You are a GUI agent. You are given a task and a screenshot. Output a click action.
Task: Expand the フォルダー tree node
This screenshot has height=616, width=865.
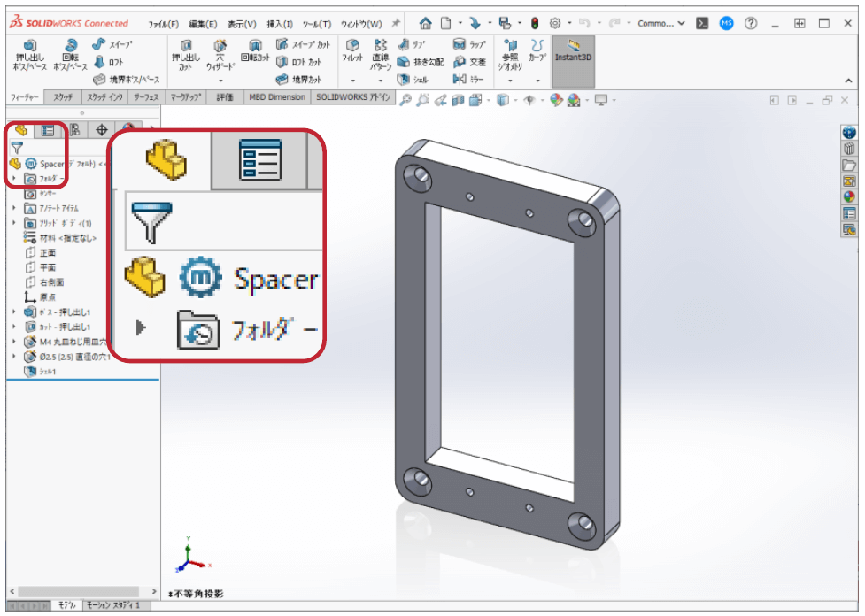tap(14, 178)
